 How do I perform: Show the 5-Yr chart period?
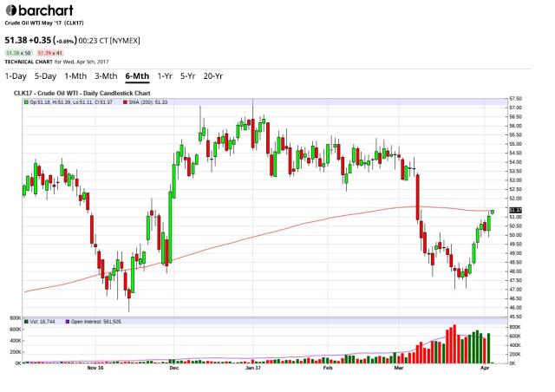point(187,75)
